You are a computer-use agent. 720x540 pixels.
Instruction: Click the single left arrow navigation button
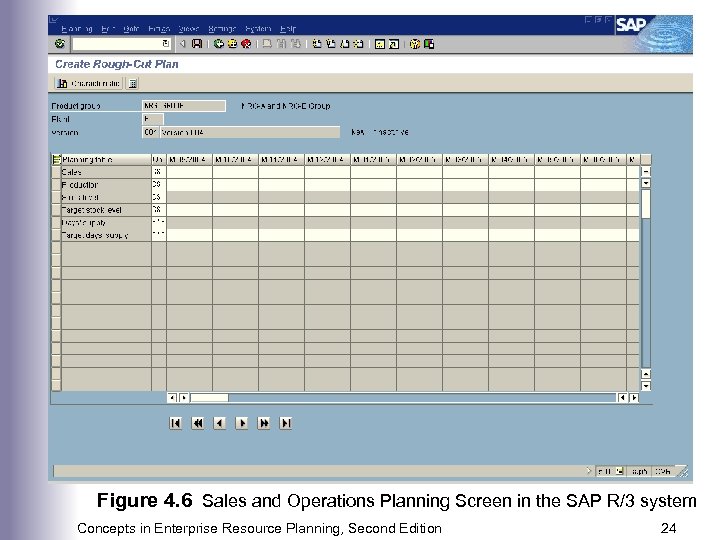pos(219,423)
